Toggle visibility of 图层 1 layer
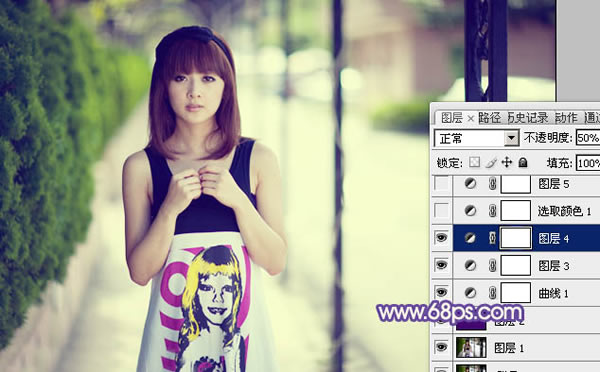The width and height of the screenshot is (600, 372). tap(441, 347)
